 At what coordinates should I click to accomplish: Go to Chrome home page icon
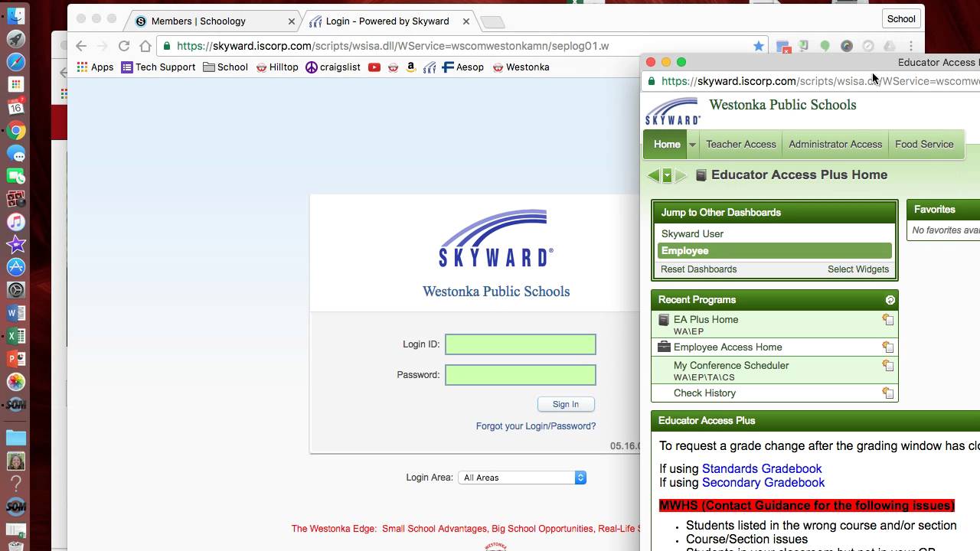[x=145, y=46]
